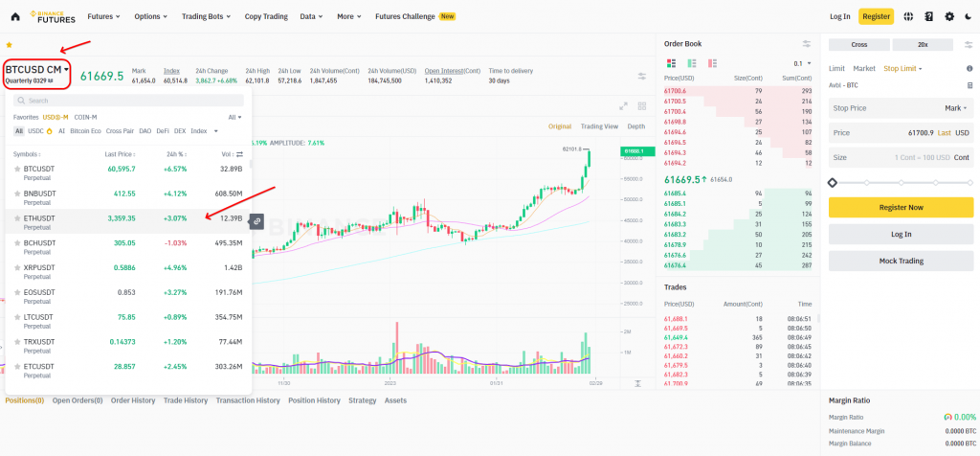
Task: Favorite ETCUSDT with its star
Action: 17,367
